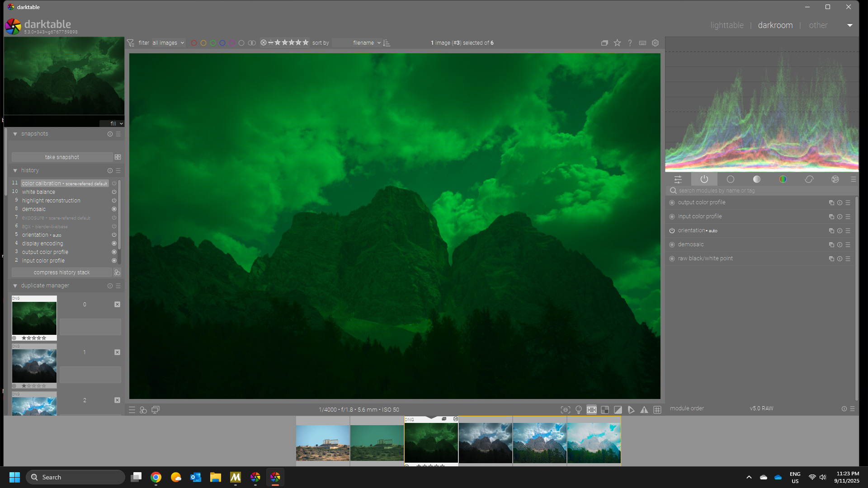Screen dimensions: 868x488
Task: Toggle white balance power in history list
Action: 114,192
